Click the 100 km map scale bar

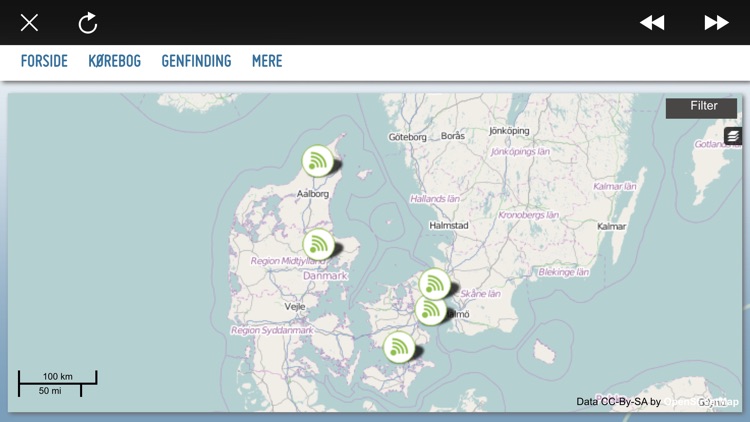click(x=57, y=377)
